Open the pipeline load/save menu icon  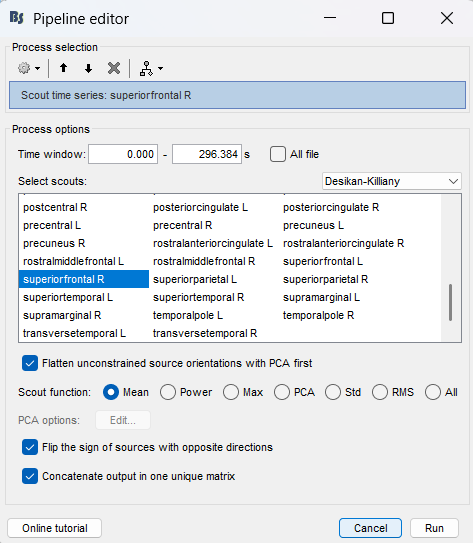(151, 68)
